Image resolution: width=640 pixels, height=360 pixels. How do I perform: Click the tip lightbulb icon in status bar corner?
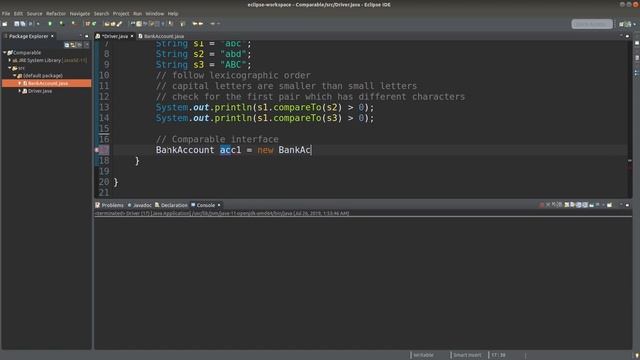click(x=637, y=356)
